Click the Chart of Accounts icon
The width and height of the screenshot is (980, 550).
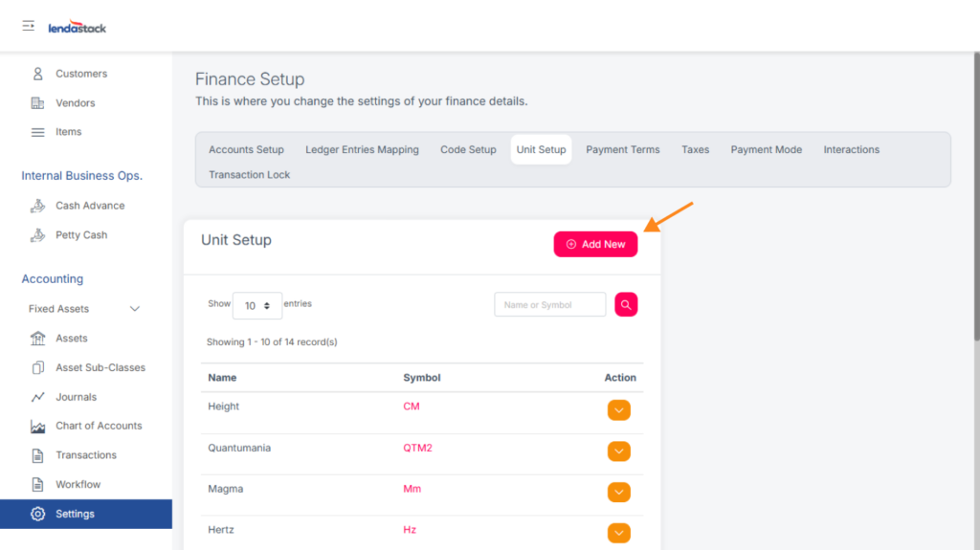click(x=38, y=427)
